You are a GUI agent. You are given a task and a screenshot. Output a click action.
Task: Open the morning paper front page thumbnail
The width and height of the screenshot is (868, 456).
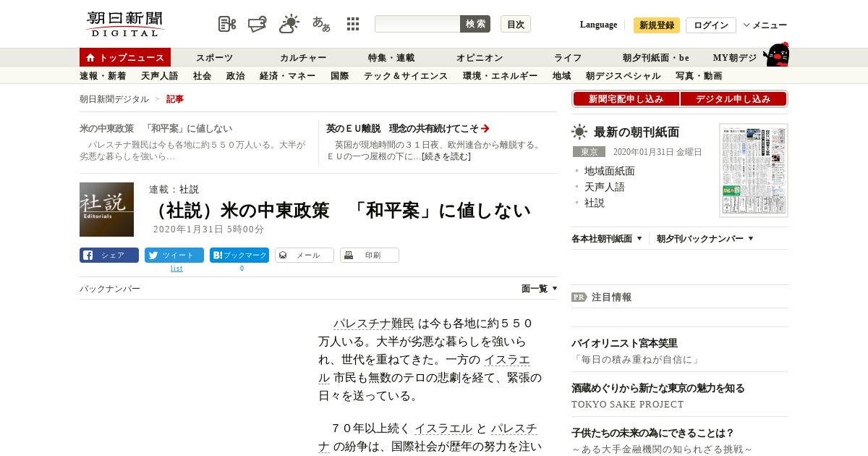click(x=754, y=170)
